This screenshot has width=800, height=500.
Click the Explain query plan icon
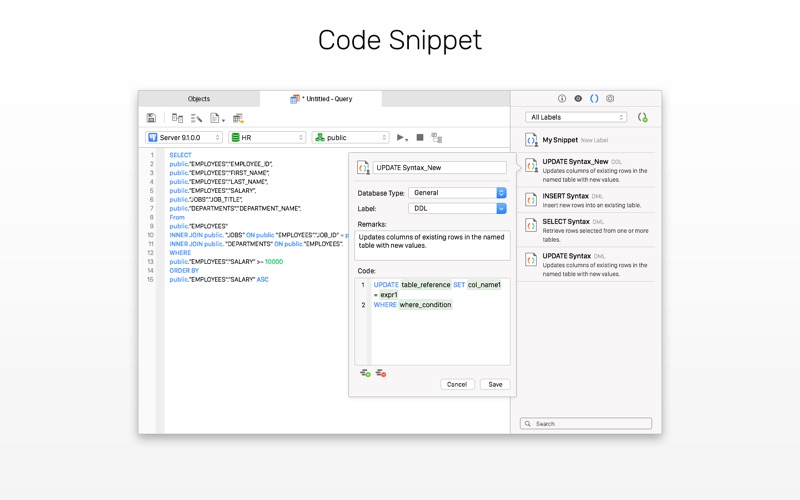[x=437, y=138]
